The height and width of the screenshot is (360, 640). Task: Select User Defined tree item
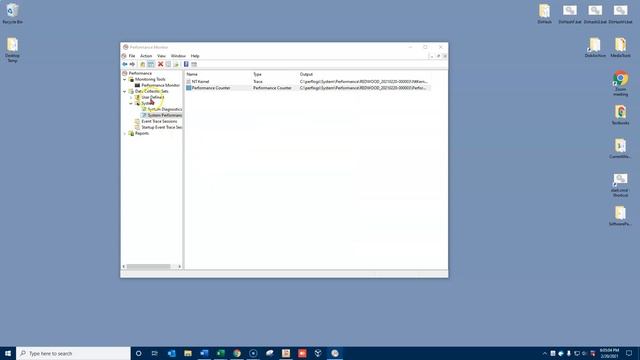(153, 98)
